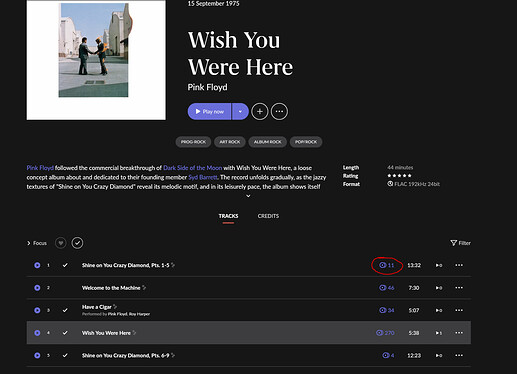Image resolution: width=517 pixels, height=374 pixels.
Task: Click the album cover artwork
Action: [x=96, y=60]
